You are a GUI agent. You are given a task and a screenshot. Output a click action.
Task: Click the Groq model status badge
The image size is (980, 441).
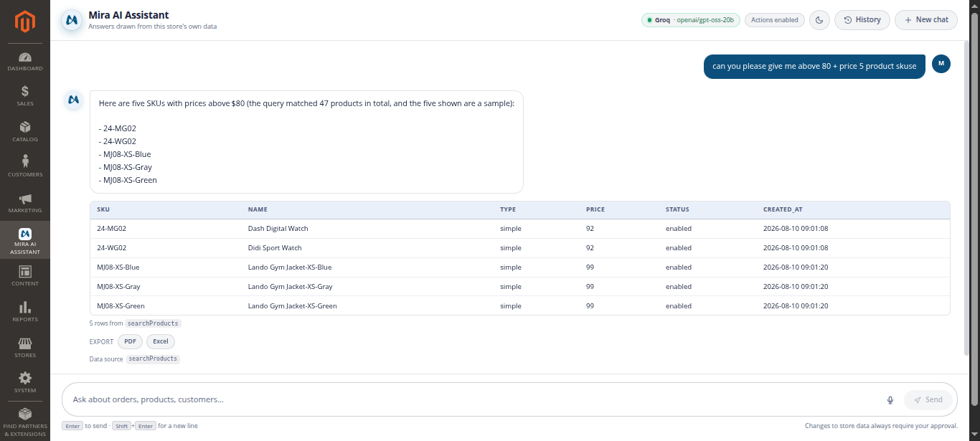[x=690, y=20]
